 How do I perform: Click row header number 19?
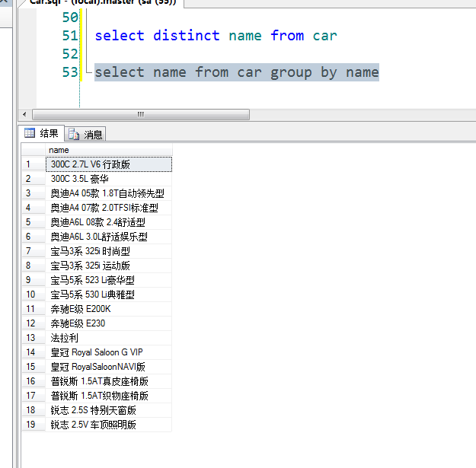(x=34, y=425)
